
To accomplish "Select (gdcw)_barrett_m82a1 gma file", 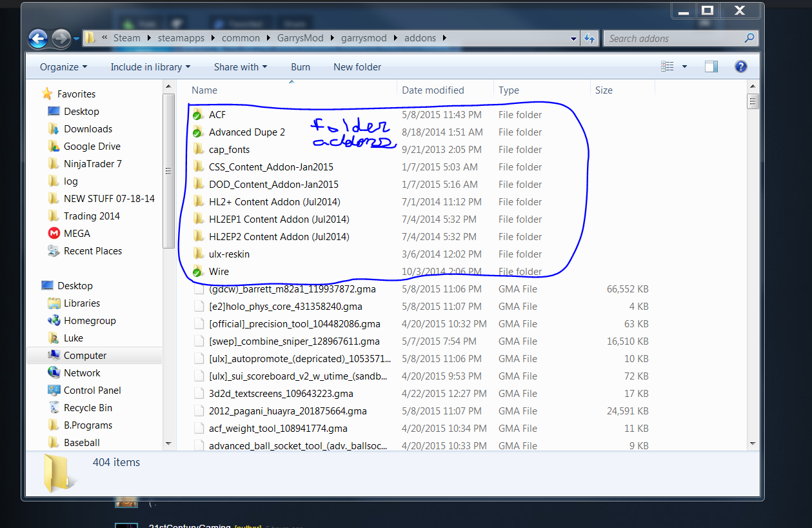I will pyautogui.click(x=292, y=289).
